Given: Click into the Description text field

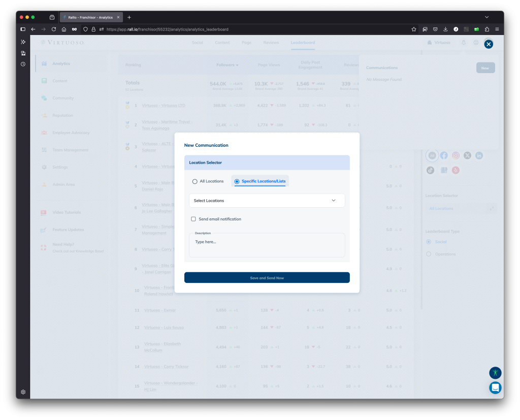Looking at the screenshot, I should click(x=267, y=246).
